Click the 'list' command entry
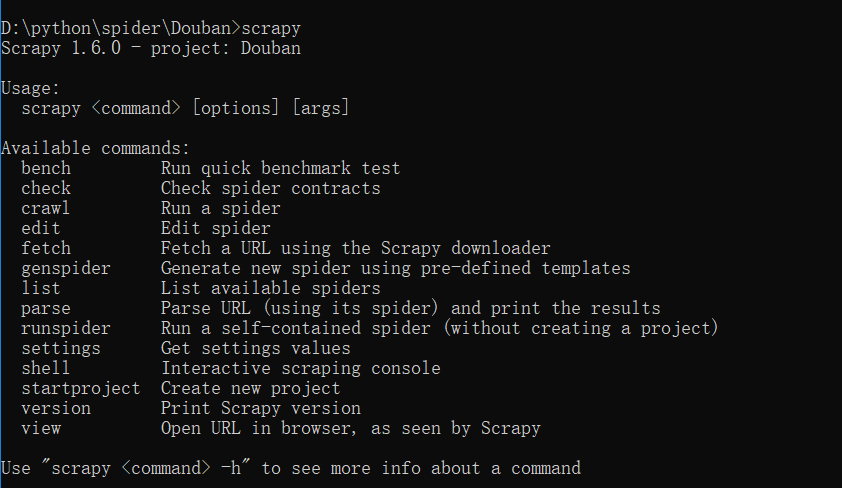 pos(41,288)
